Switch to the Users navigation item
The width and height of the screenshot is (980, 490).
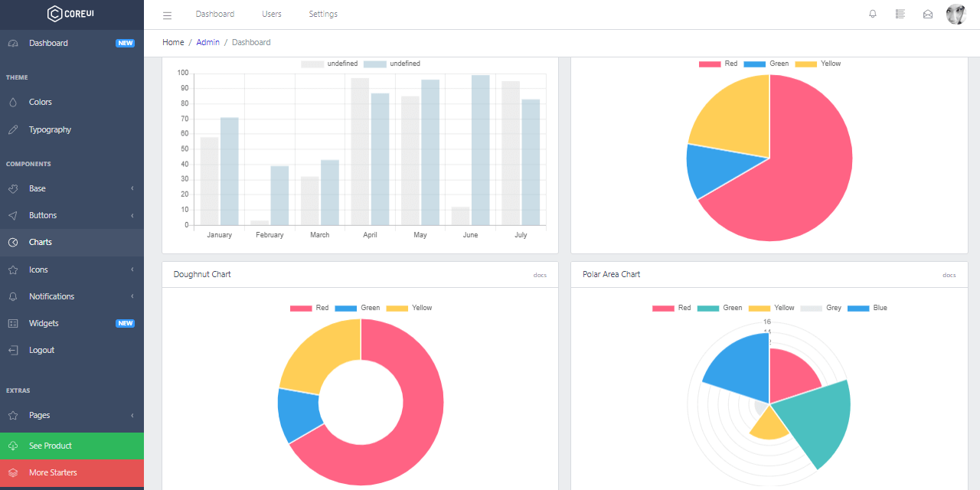tap(271, 14)
